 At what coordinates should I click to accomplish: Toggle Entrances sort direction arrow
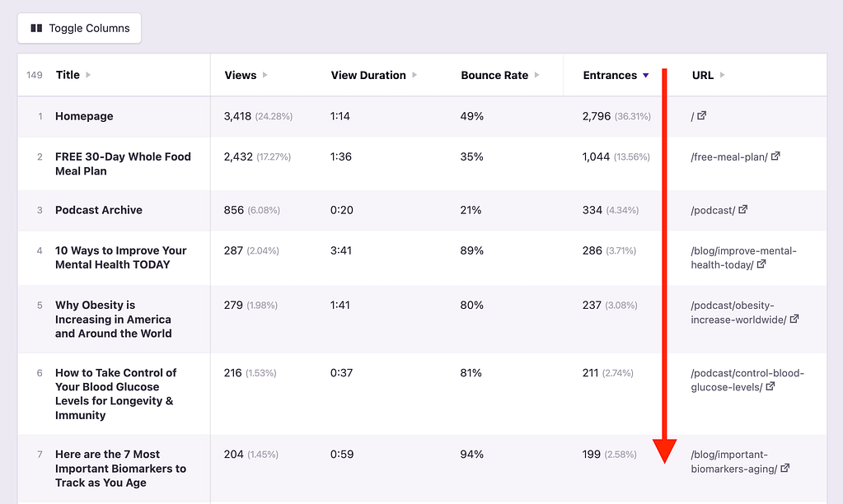click(646, 75)
